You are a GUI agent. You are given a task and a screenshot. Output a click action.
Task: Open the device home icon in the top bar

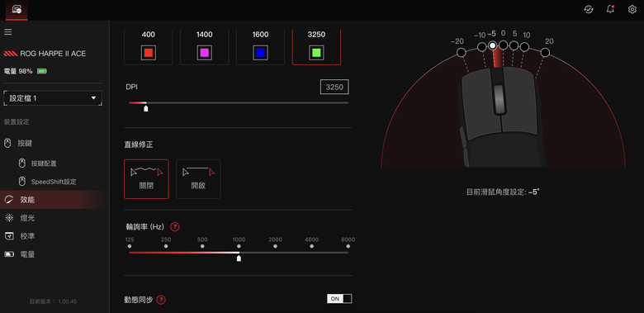coord(17,9)
